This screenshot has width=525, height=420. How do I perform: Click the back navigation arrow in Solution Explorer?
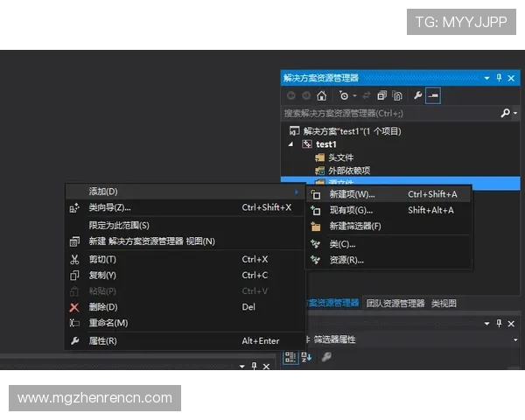[291, 95]
